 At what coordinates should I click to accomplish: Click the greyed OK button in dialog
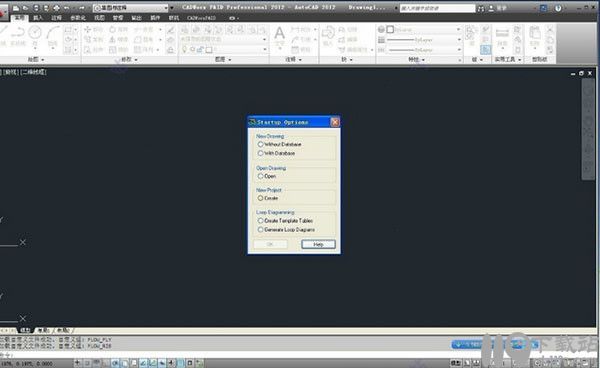point(270,244)
